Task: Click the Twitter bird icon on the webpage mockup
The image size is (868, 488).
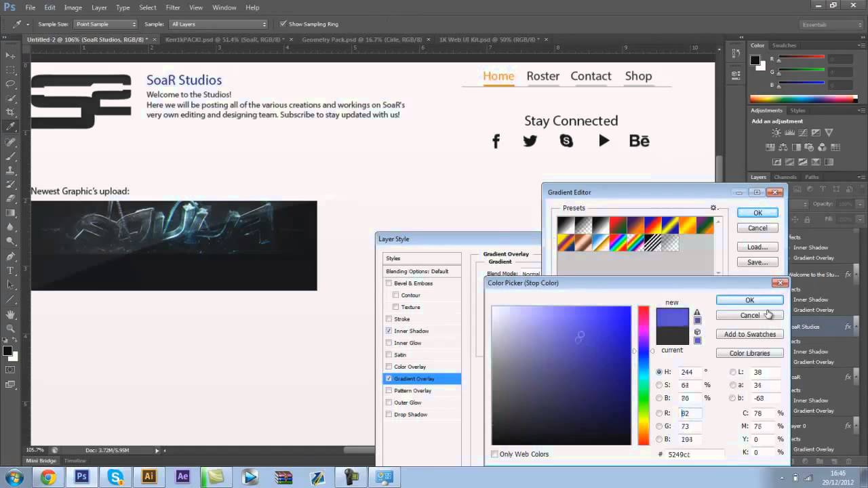Action: click(x=530, y=141)
